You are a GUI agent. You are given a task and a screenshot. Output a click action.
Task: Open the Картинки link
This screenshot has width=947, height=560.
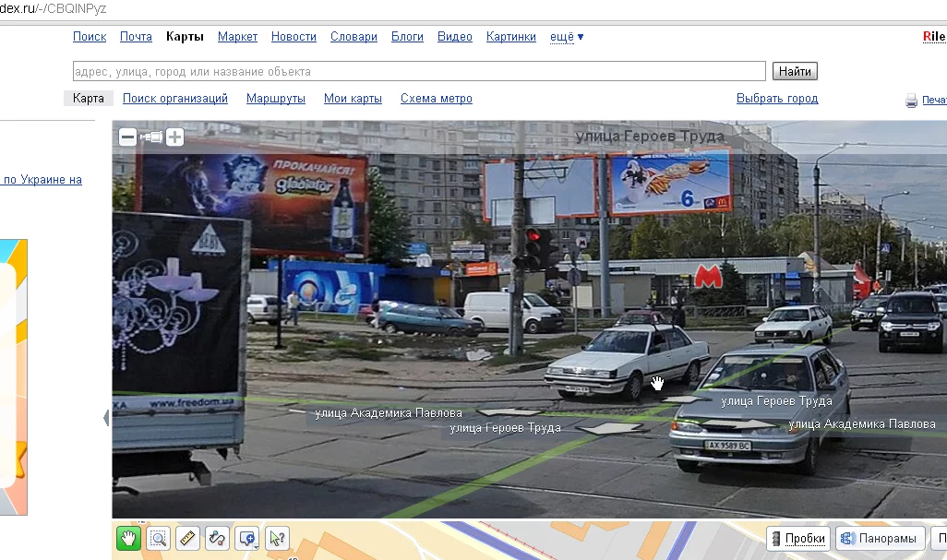tap(511, 37)
